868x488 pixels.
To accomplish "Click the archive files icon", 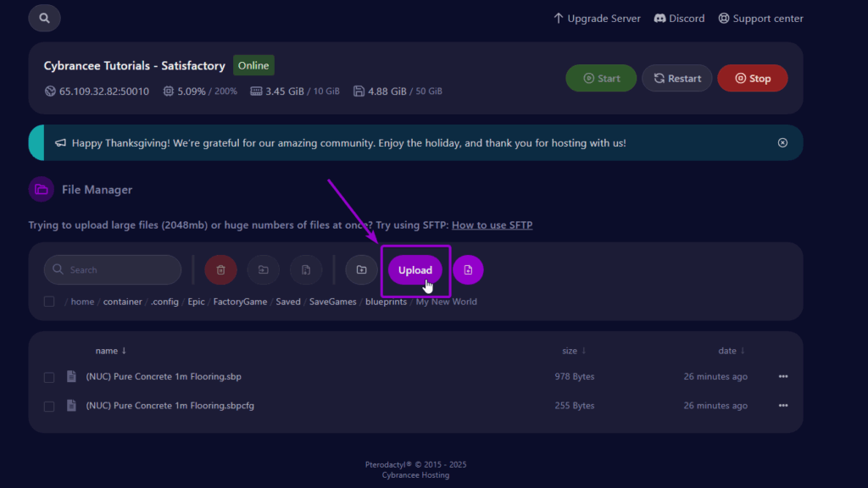I will (305, 270).
